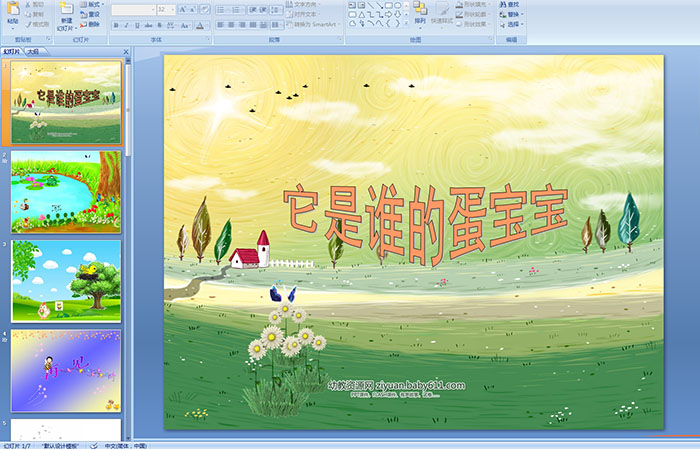Open Paragraph dialog launcher in 段落 group
700x449 pixels.
(x=340, y=39)
